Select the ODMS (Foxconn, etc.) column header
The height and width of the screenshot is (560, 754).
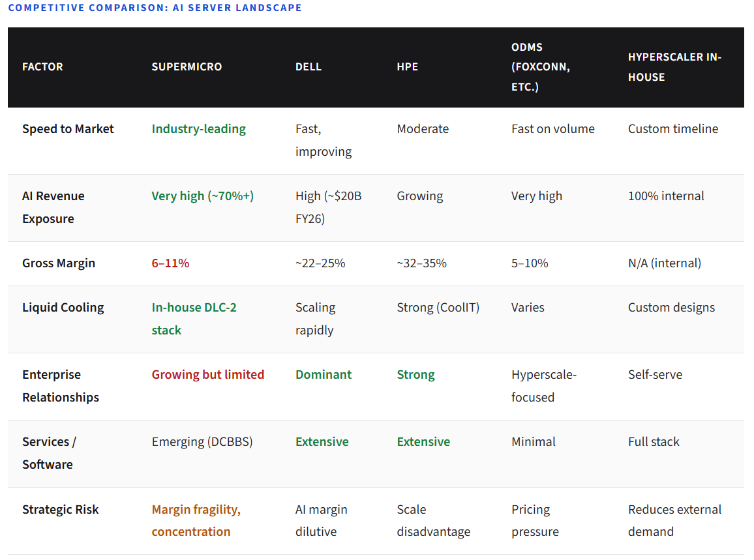click(541, 66)
